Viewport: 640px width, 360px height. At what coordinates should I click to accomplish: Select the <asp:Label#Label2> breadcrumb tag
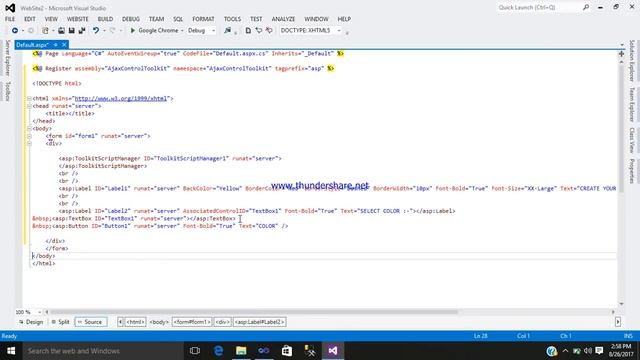click(x=260, y=322)
